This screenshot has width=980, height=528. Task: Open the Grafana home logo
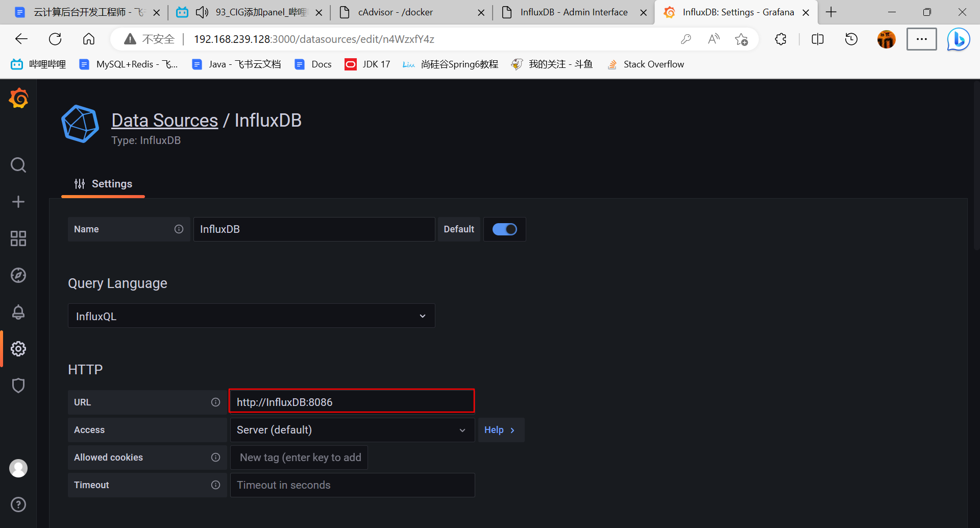(x=18, y=98)
